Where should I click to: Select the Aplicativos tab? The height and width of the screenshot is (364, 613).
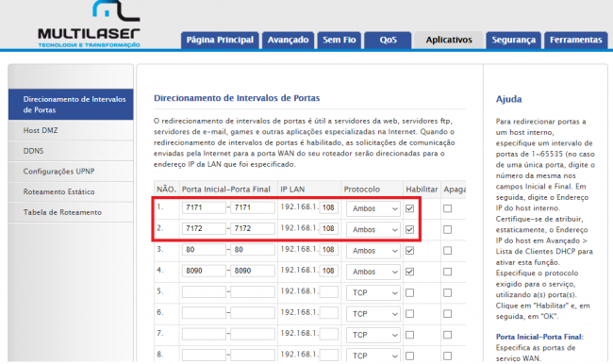[449, 40]
